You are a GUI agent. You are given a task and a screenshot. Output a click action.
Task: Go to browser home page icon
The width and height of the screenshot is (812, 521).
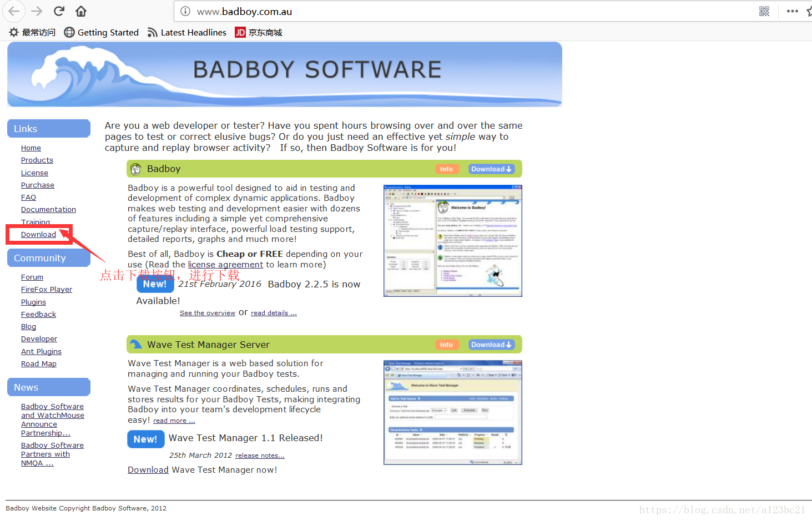click(x=81, y=11)
